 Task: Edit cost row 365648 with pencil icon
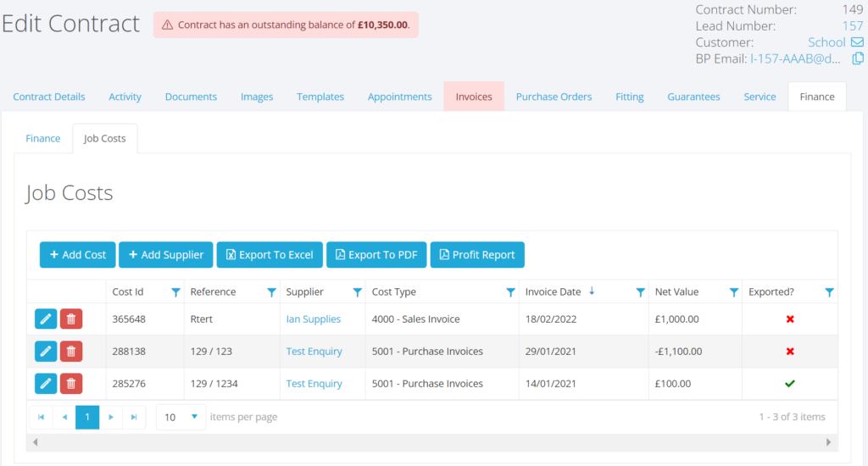[x=46, y=319]
